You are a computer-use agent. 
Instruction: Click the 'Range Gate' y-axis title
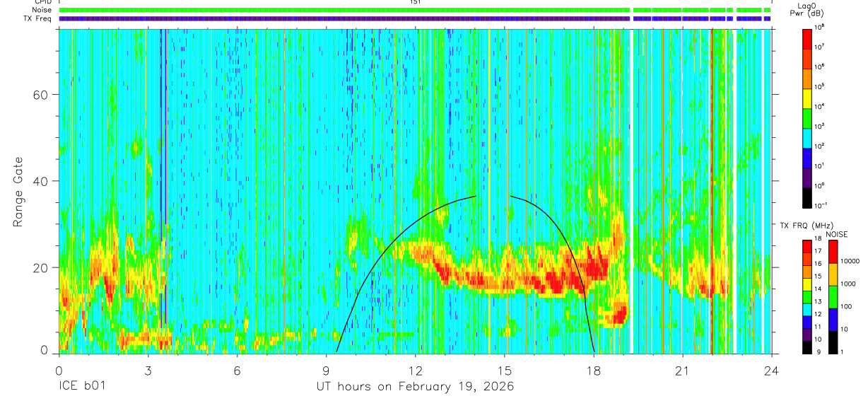(x=18, y=192)
